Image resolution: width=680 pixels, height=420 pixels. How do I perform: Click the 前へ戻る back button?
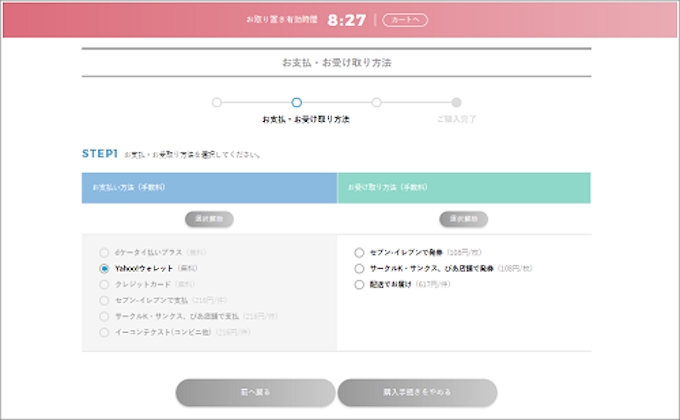(255, 393)
